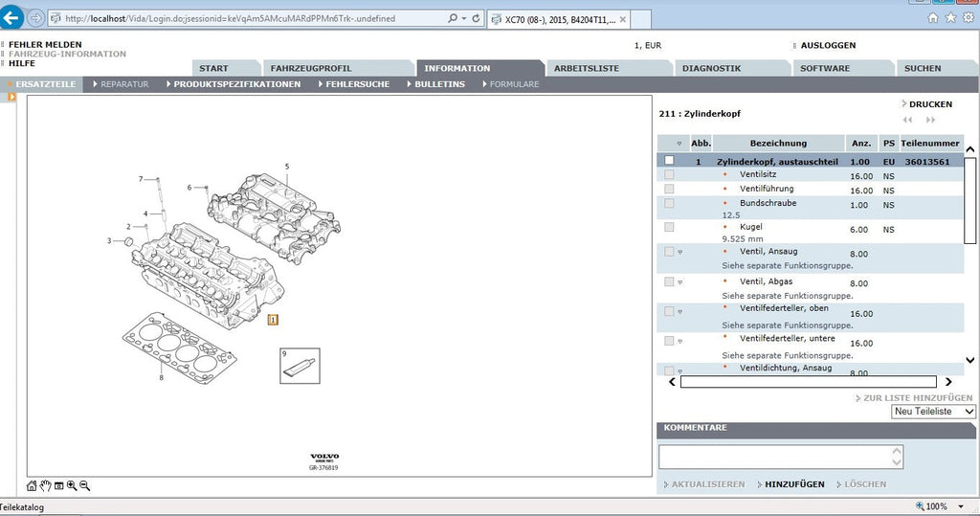Go back with the browser back arrow
Screen dimensions: 980x516
(x=11, y=18)
